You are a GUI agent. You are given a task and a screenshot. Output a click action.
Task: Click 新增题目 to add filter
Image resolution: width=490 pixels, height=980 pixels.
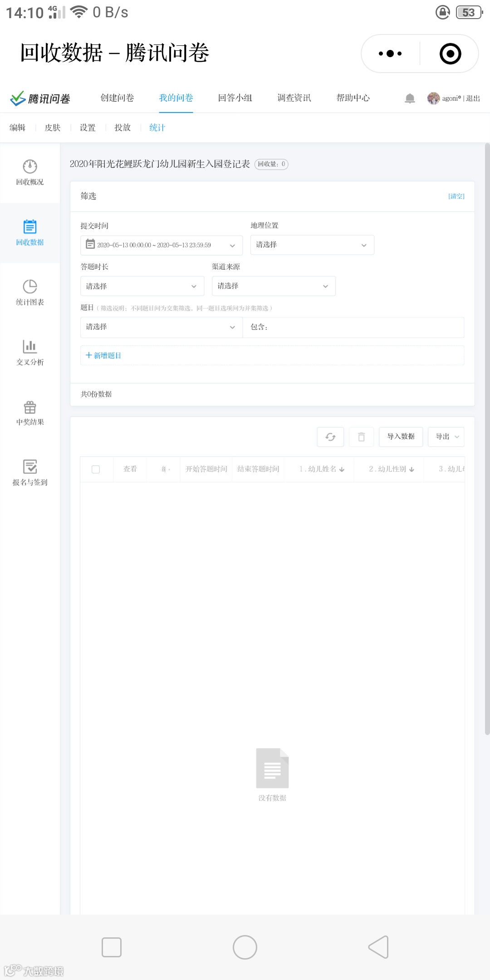click(103, 356)
